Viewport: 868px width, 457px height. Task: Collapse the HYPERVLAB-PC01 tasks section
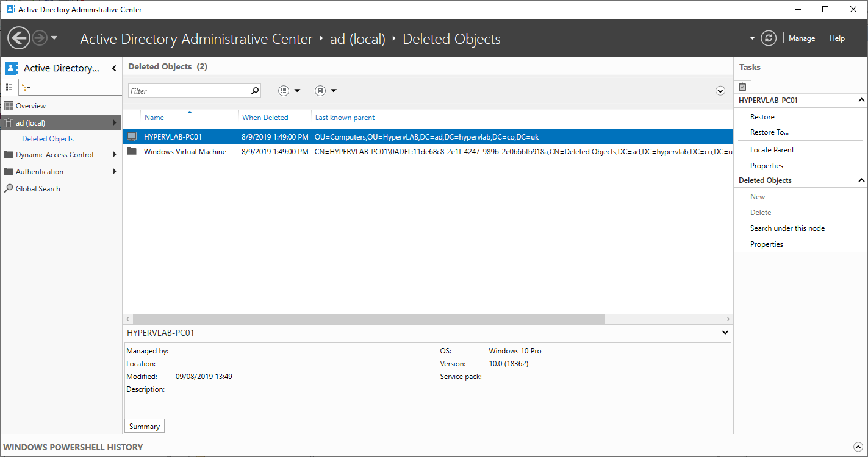(861, 100)
